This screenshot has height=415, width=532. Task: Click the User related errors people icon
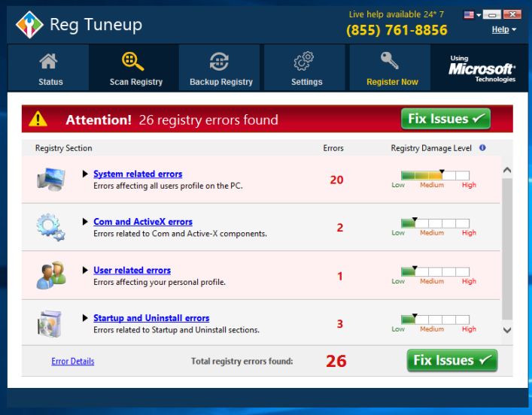point(51,275)
